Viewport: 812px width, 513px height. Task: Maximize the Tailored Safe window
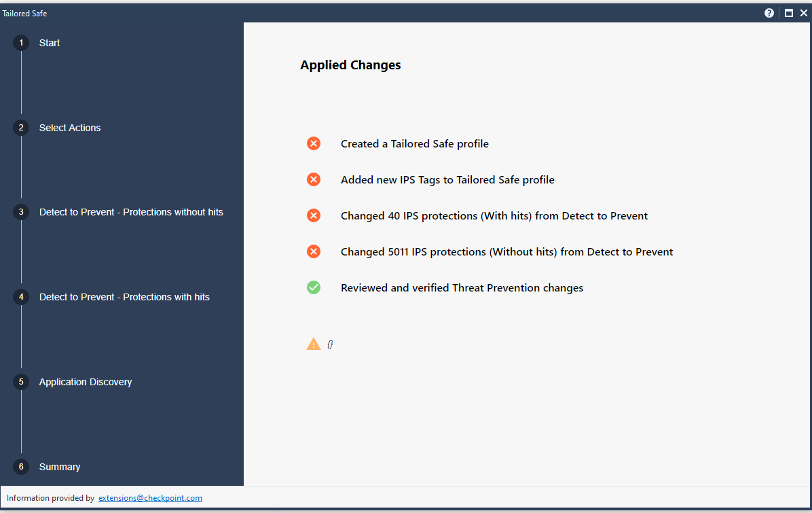(789, 13)
